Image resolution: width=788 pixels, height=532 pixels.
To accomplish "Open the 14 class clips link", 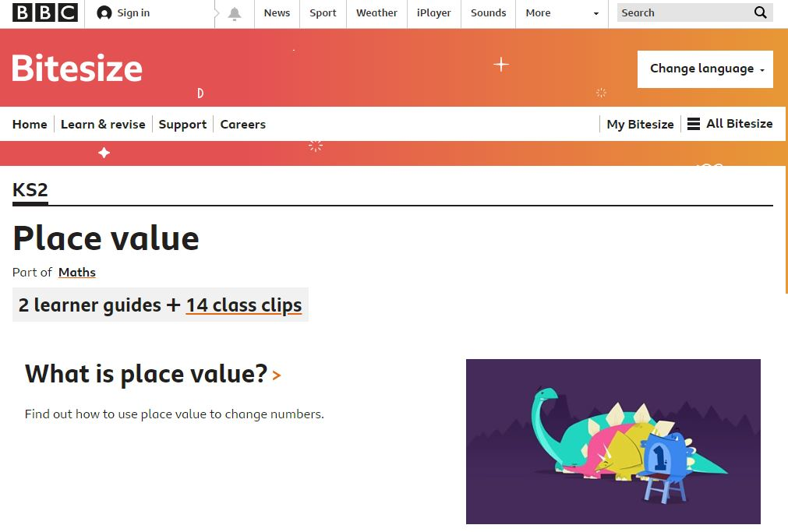I will 243,305.
